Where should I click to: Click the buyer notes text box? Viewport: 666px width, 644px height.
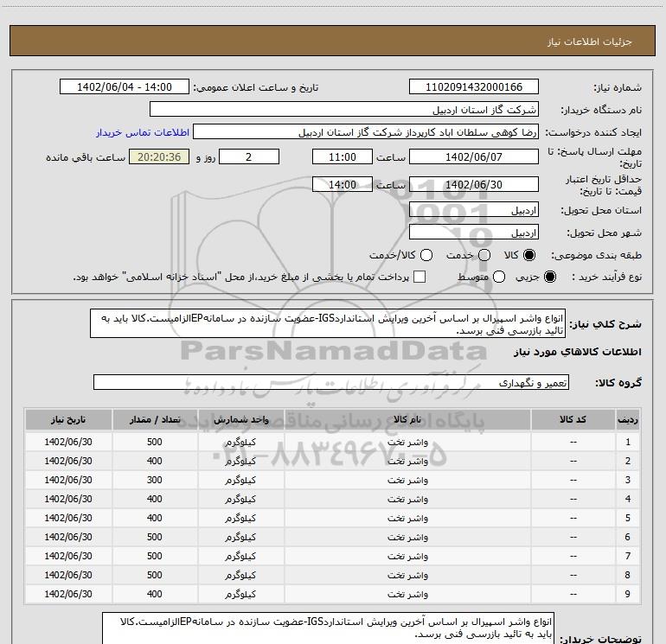click(x=329, y=628)
